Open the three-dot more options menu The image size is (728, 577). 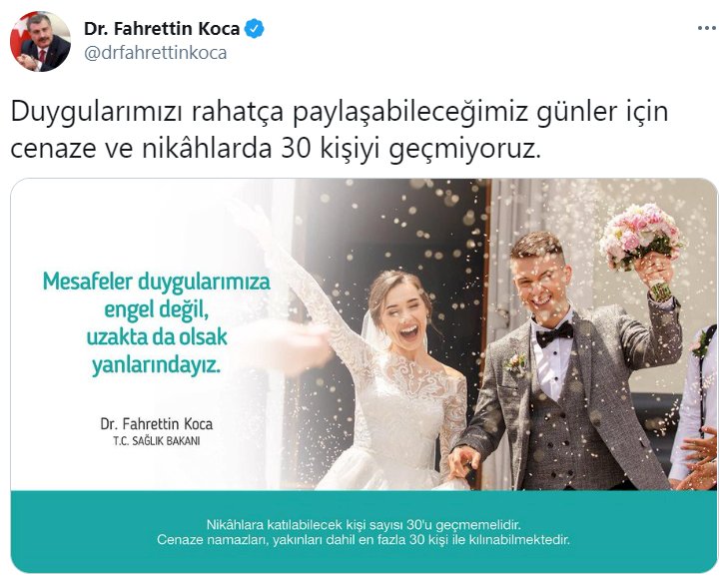707,28
